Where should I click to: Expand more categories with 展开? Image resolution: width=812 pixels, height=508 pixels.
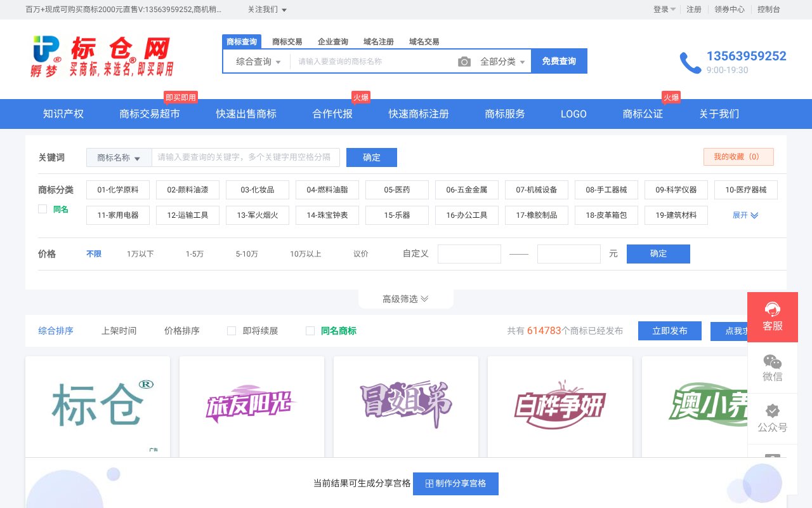pyautogui.click(x=744, y=215)
